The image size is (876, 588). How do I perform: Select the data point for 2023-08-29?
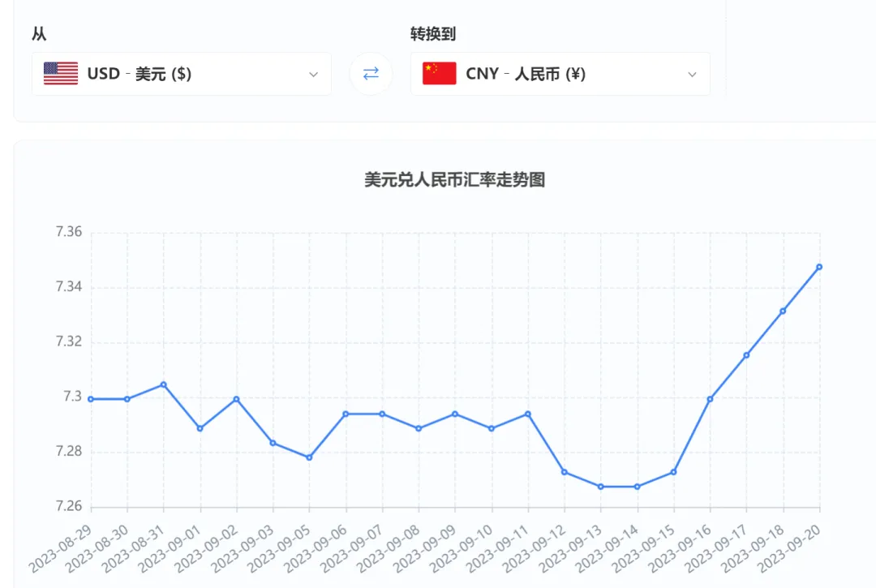[x=91, y=399]
